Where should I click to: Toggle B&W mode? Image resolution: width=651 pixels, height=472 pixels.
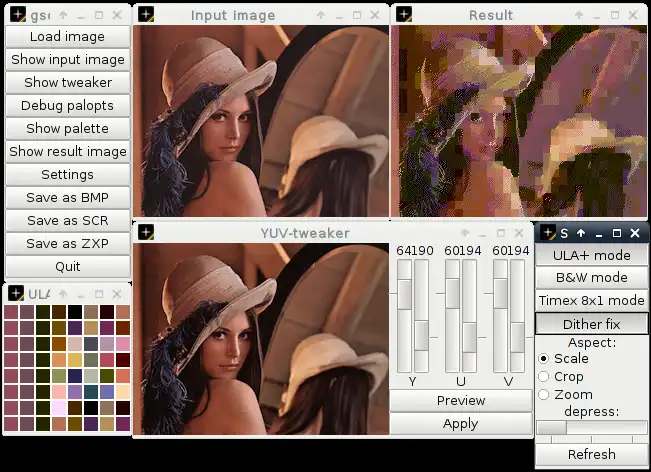(592, 277)
